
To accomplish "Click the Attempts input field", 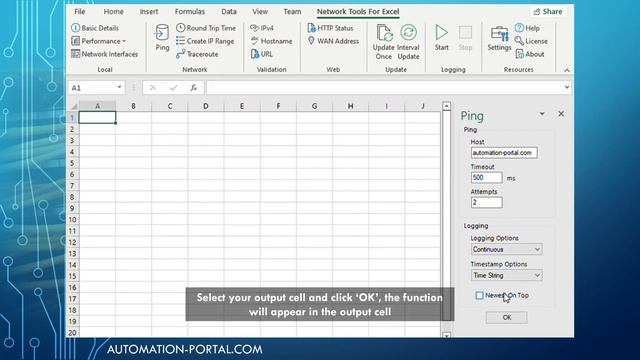I will coord(486,202).
